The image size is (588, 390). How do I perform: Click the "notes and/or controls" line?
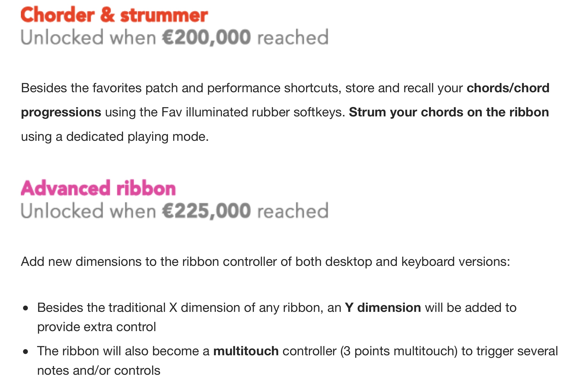coord(99,371)
